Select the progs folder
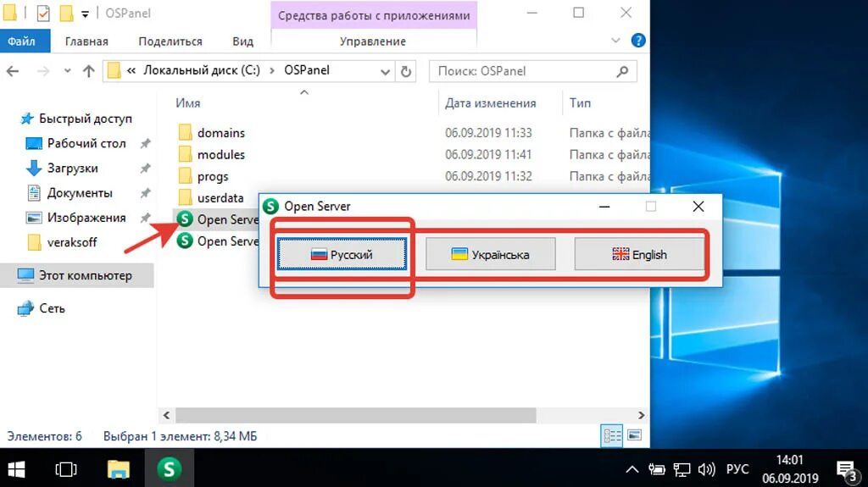Viewport: 868px width, 487px height. coord(213,176)
